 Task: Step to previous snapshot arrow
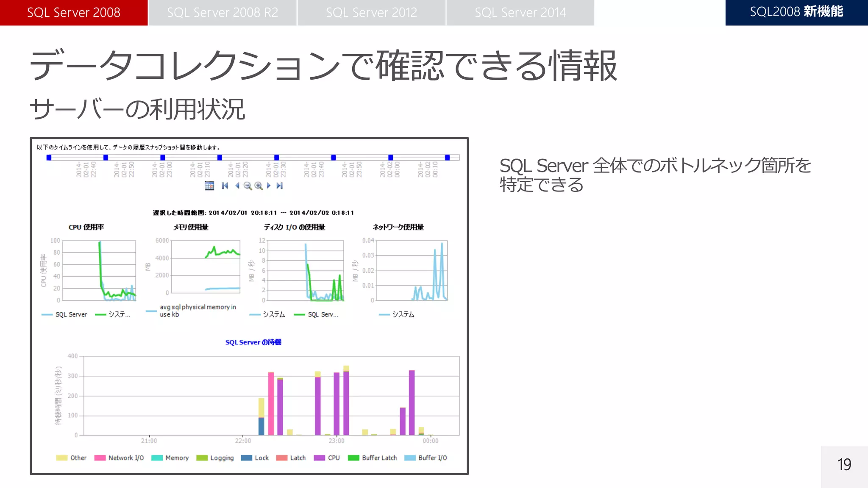click(x=237, y=186)
